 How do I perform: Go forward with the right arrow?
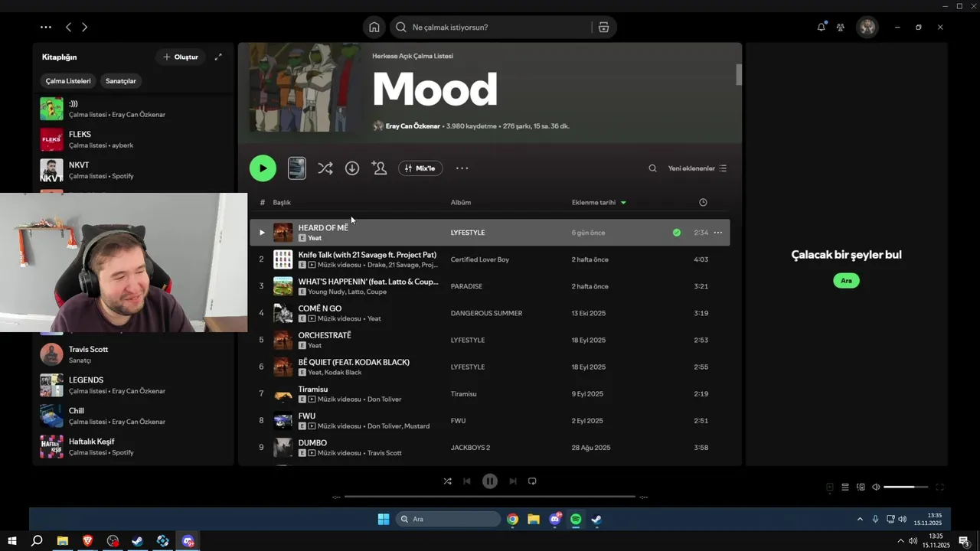[x=84, y=27]
